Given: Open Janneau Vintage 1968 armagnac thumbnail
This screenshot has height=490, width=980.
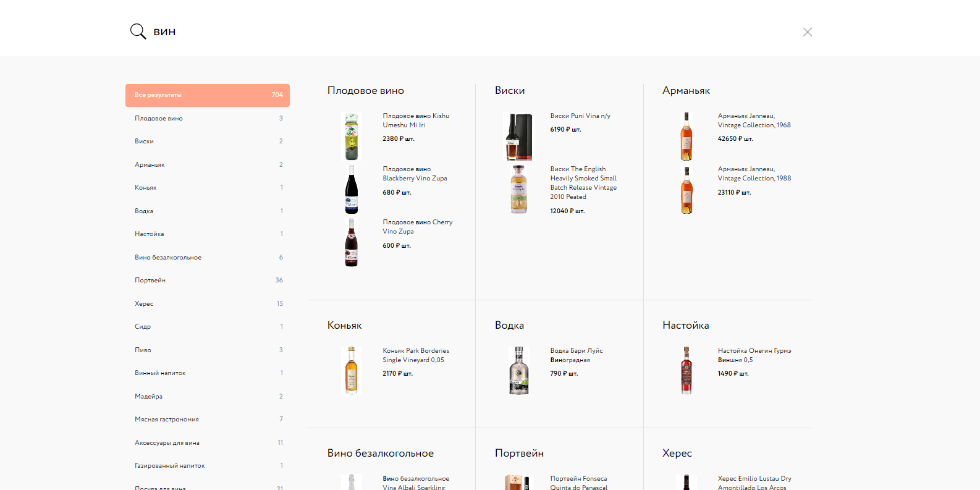Looking at the screenshot, I should click(686, 137).
